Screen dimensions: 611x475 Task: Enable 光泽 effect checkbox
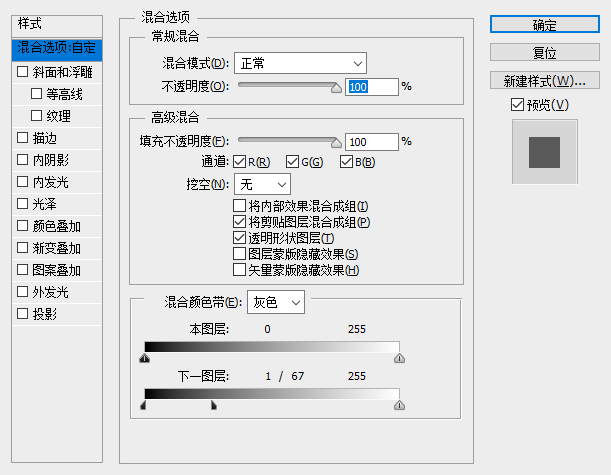[x=23, y=203]
